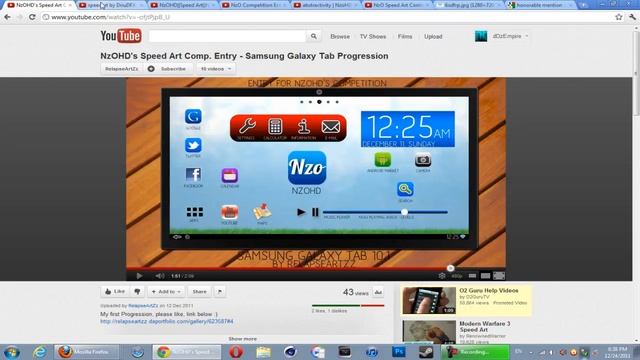Reload the page with the refresh icon
Viewport: 640px width, 360px height.
[x=32, y=17]
